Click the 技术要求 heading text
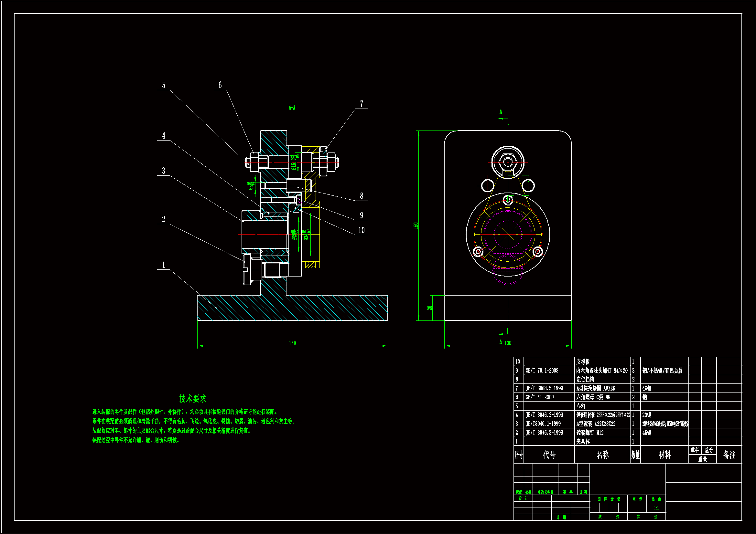Image resolution: width=756 pixels, height=534 pixels. point(193,399)
